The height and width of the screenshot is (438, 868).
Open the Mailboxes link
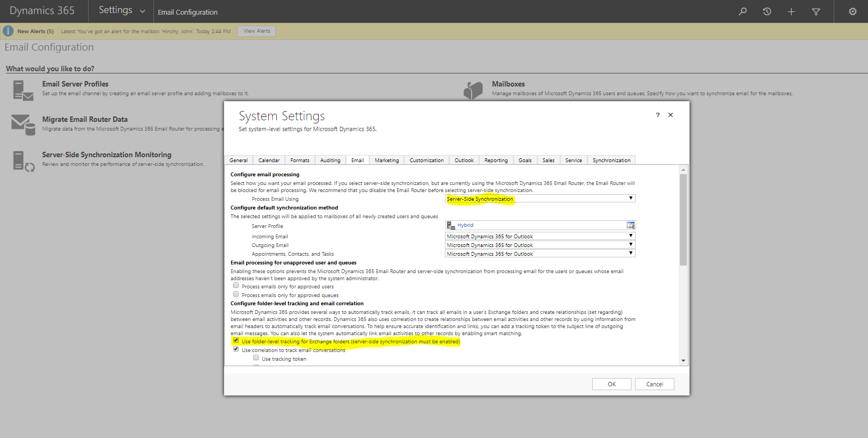(x=509, y=84)
